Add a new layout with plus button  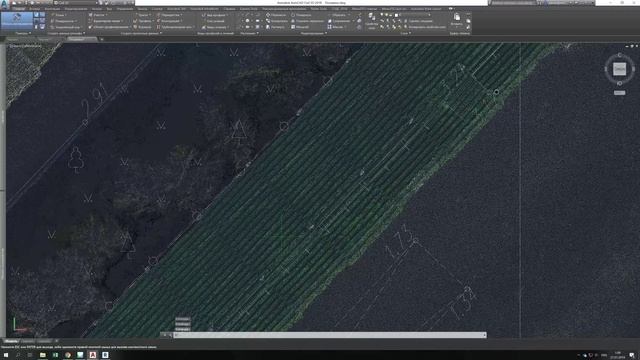coord(57,341)
